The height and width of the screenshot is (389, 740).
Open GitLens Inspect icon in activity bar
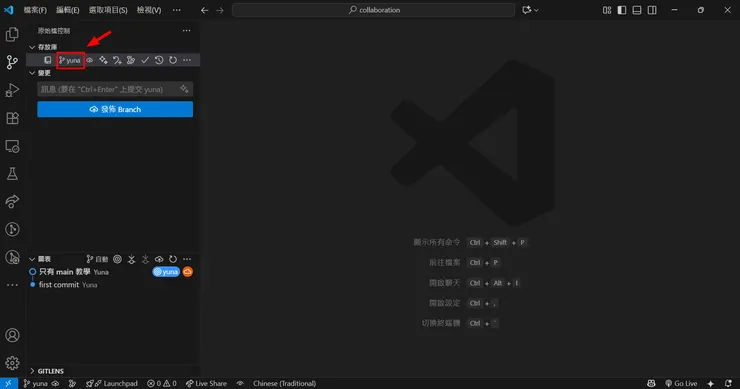[x=12, y=257]
